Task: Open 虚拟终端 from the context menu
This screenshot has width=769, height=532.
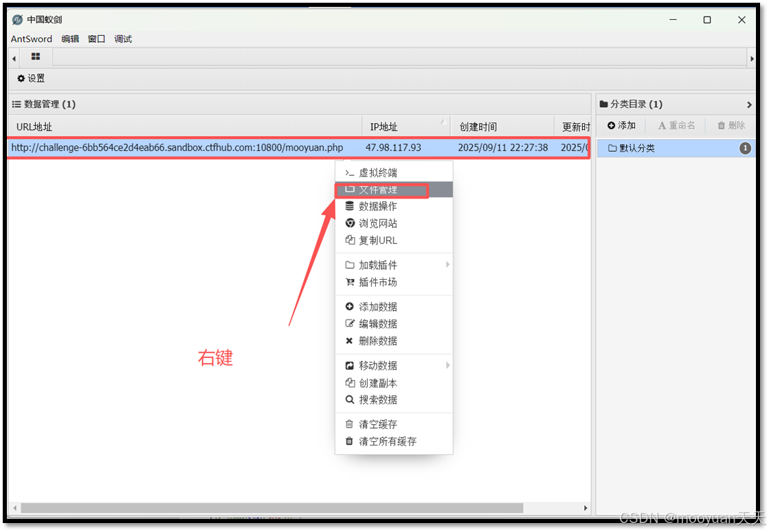Action: coord(393,173)
